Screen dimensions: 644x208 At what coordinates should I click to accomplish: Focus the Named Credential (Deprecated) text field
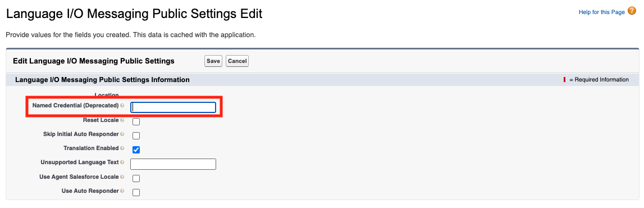click(173, 107)
